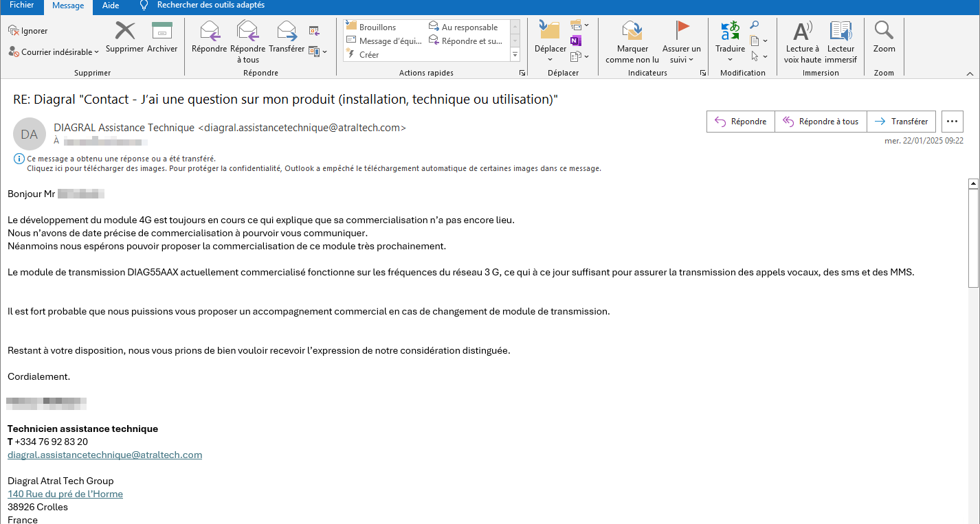Open the Rules dropdown in Déplacer group
Viewport: 980px width, 524px height.
coord(579,25)
